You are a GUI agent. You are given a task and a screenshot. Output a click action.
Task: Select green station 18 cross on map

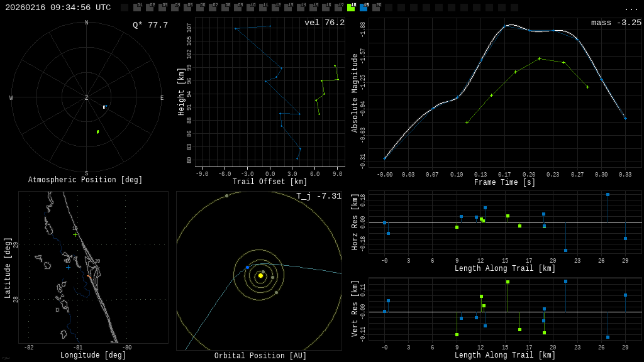75,235
